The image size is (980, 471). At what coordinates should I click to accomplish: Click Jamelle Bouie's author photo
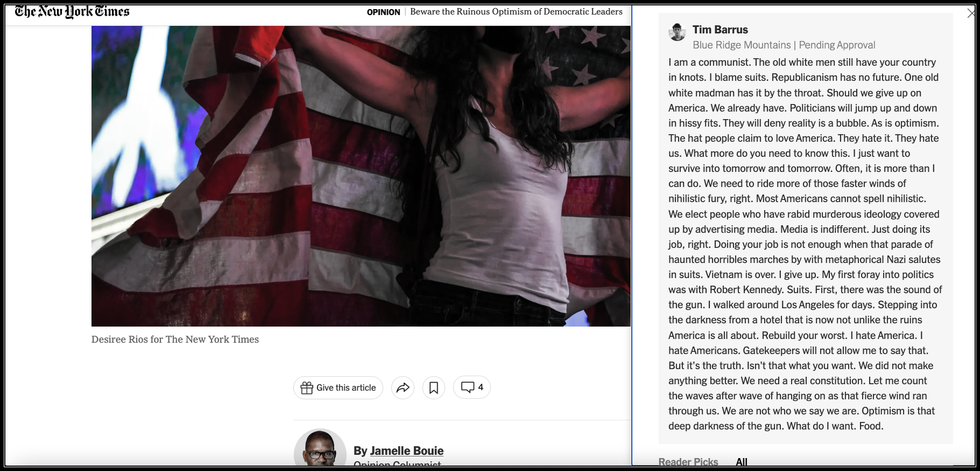click(x=320, y=447)
